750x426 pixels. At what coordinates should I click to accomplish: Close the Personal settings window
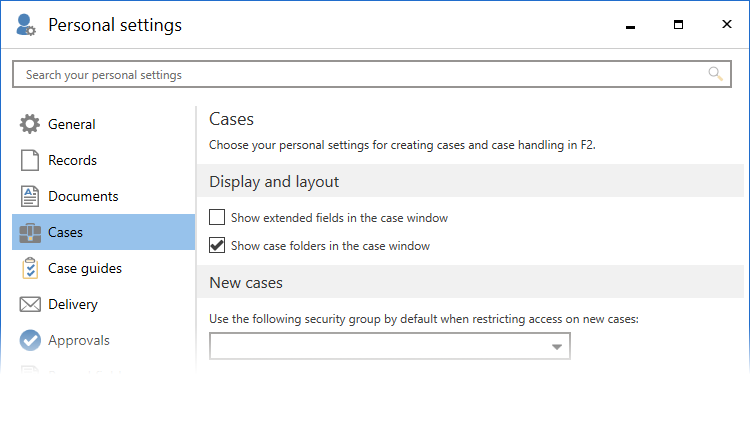pos(725,25)
